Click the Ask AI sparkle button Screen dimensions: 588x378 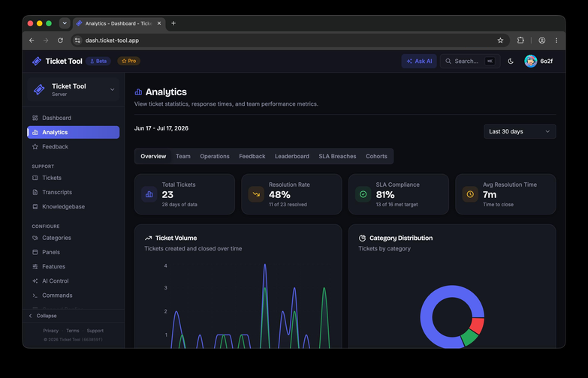419,61
